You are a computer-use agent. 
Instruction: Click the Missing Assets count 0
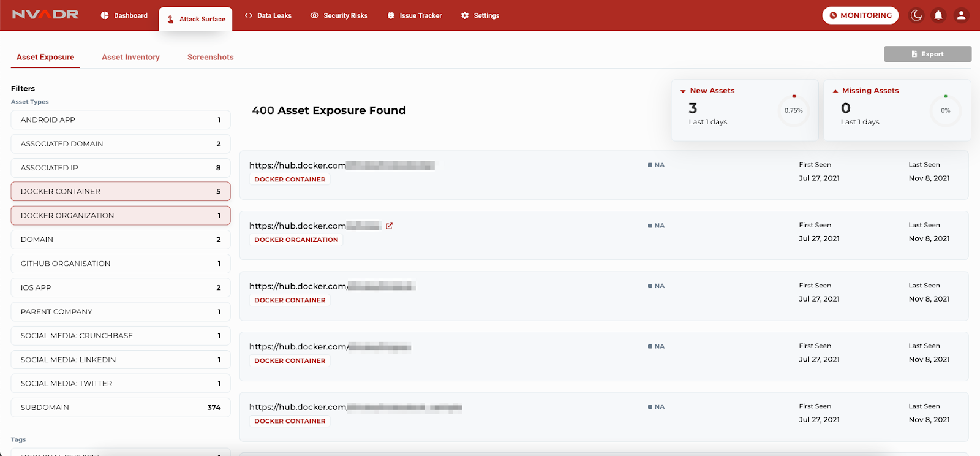(x=846, y=108)
